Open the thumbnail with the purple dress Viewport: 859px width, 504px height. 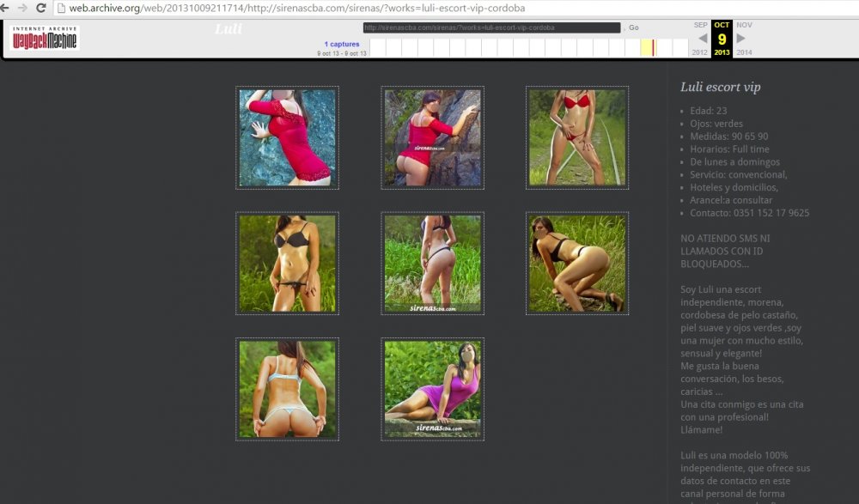coord(432,389)
